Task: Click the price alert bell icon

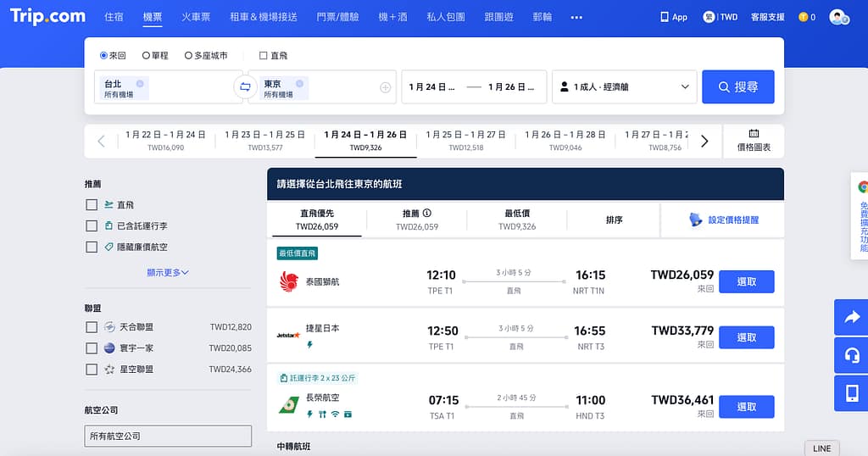Action: click(695, 220)
